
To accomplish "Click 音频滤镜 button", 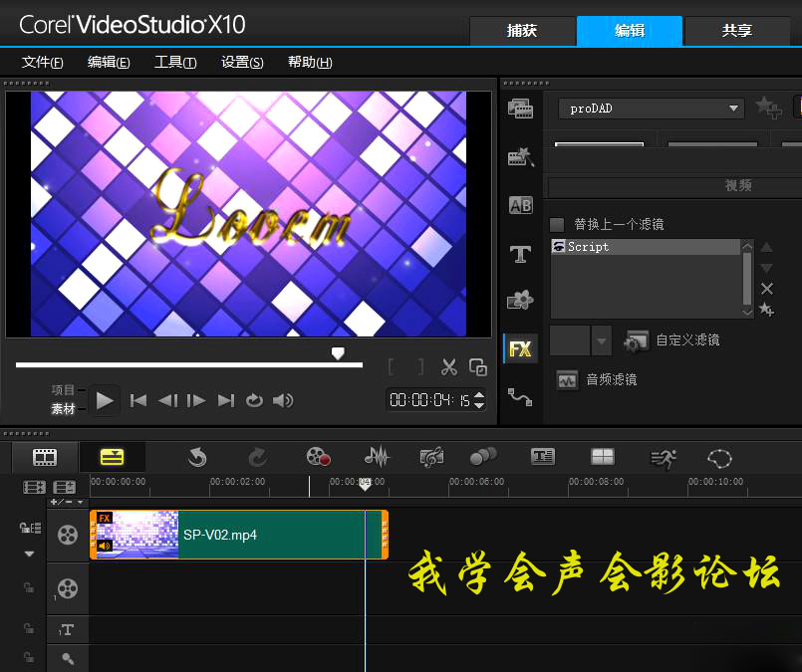I will 597,379.
